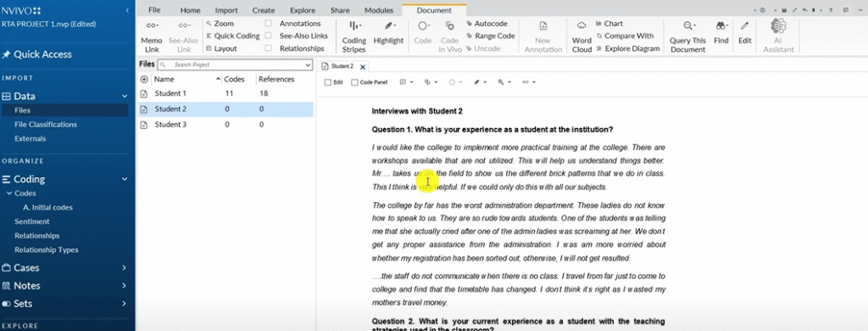Enable the Annotations checkbox
868x331 pixels.
[269, 23]
